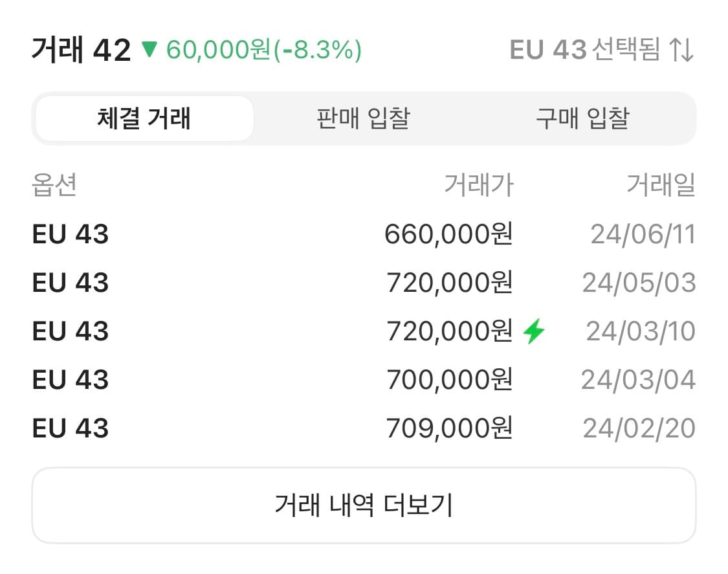Select the 체결 거래 tab
The width and height of the screenshot is (728, 574).
pos(144,118)
